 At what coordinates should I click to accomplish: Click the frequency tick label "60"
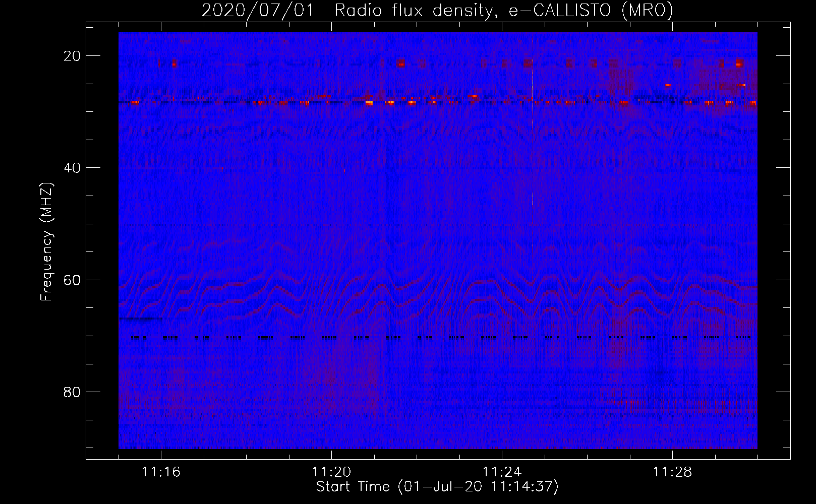click(x=72, y=280)
